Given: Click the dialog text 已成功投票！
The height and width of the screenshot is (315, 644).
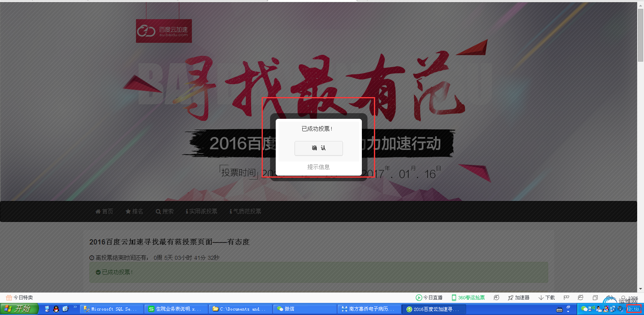Looking at the screenshot, I should pos(317,129).
